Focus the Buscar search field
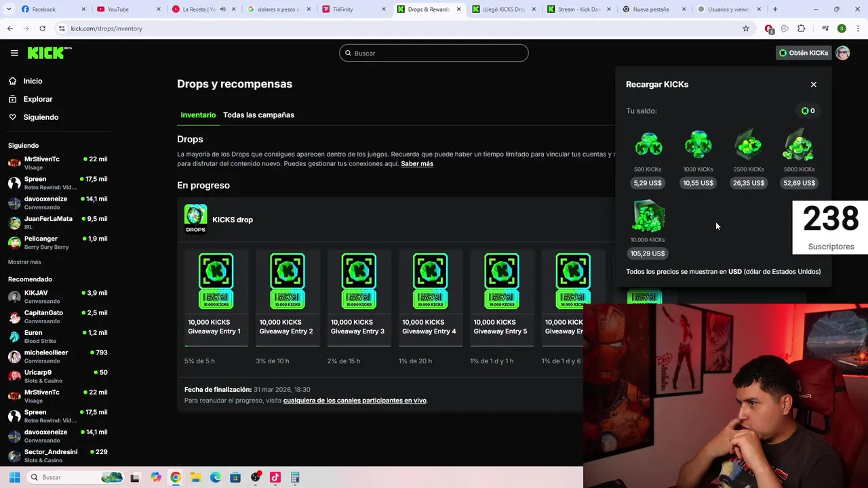Viewport: 868px width, 488px height. [x=434, y=53]
